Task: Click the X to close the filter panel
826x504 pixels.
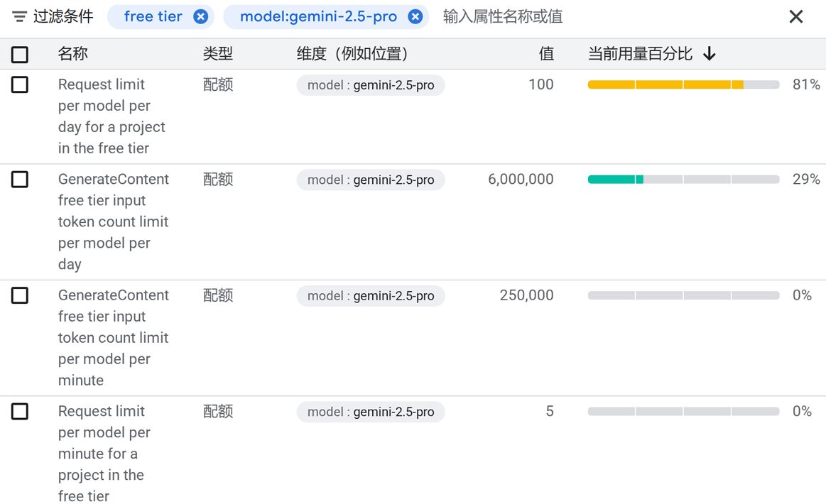Action: tap(796, 16)
